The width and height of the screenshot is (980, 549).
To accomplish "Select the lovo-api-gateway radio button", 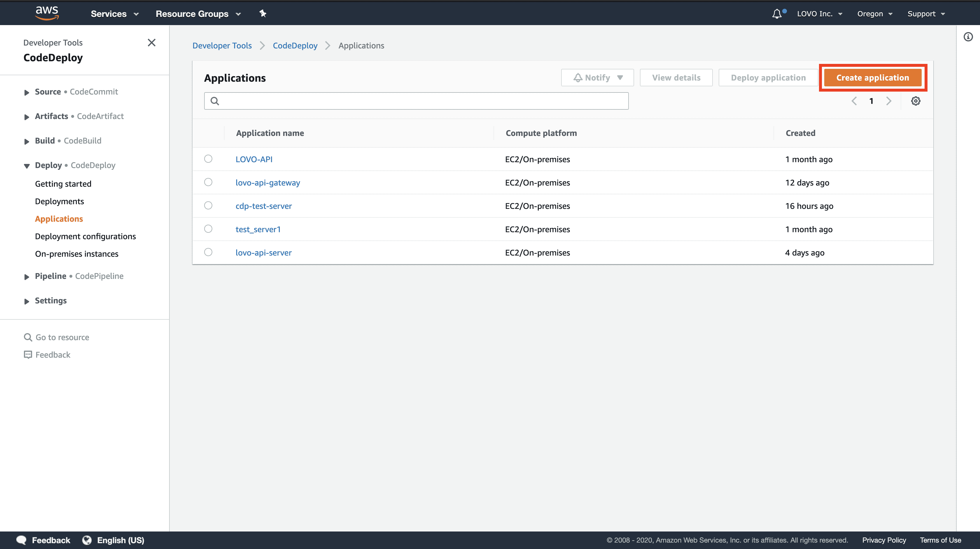I will 208,182.
